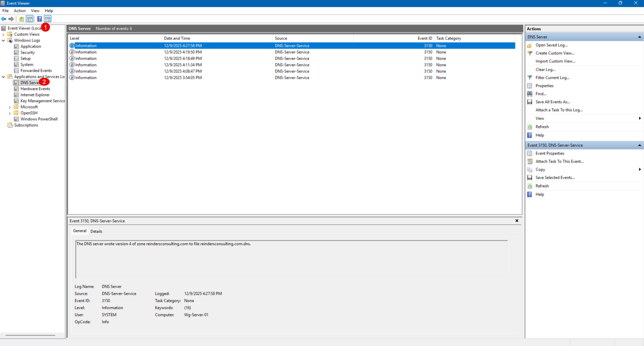The height and width of the screenshot is (346, 644).
Task: Click the Back arrow in the toolbar
Action: 4,19
